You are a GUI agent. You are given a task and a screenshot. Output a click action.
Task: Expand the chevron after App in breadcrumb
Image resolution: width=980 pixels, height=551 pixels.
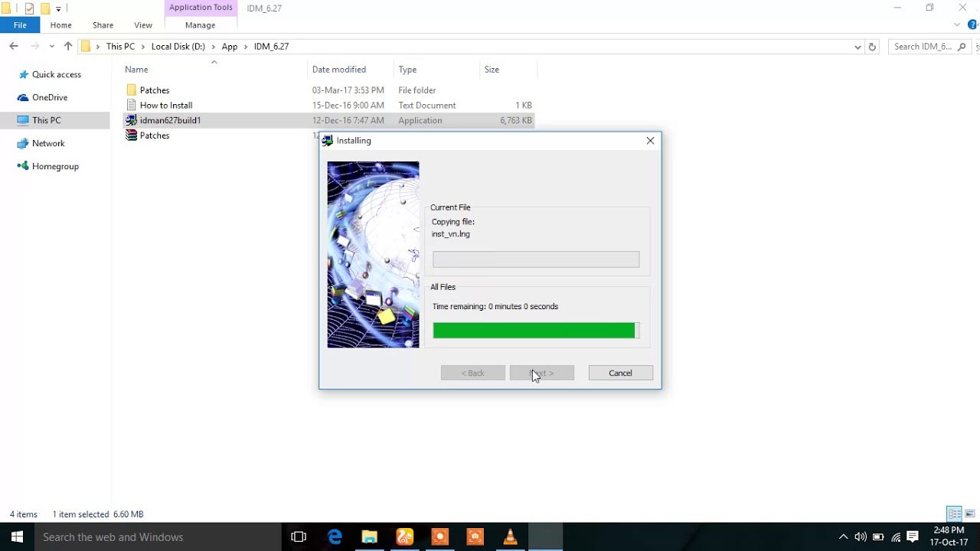point(246,47)
